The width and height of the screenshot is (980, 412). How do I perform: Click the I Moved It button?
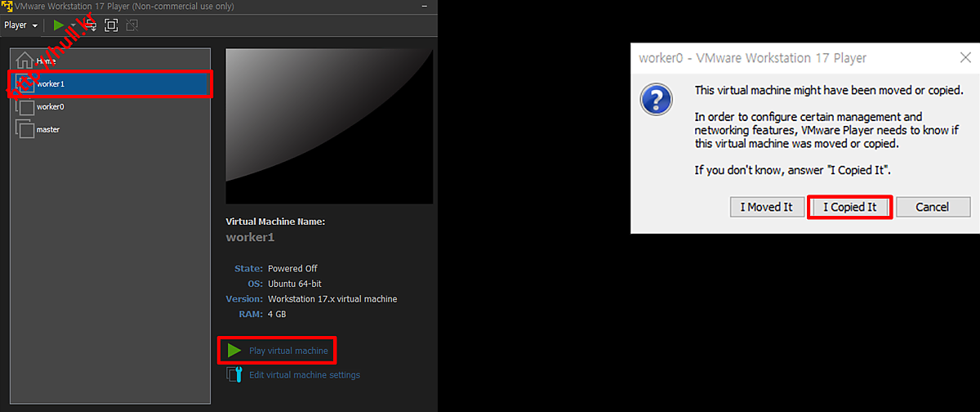(x=766, y=207)
